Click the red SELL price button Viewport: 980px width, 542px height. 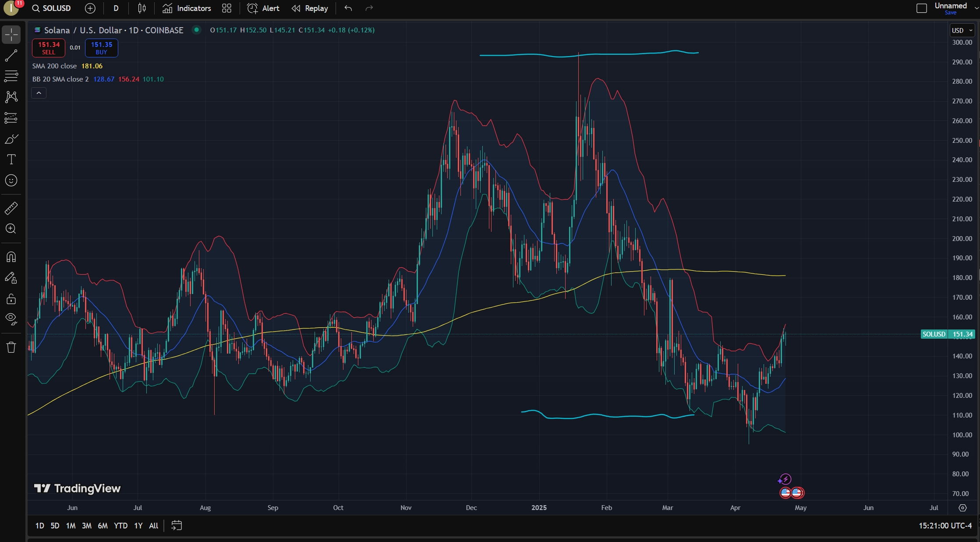pos(49,48)
